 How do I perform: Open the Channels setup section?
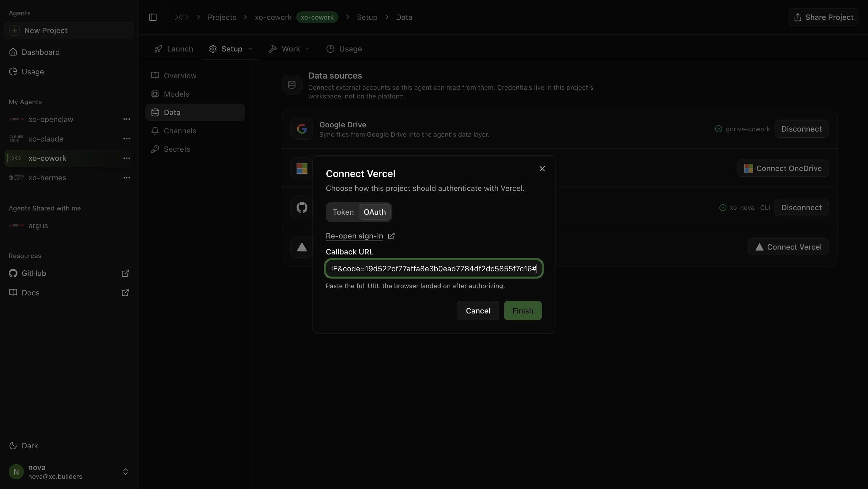click(195, 131)
